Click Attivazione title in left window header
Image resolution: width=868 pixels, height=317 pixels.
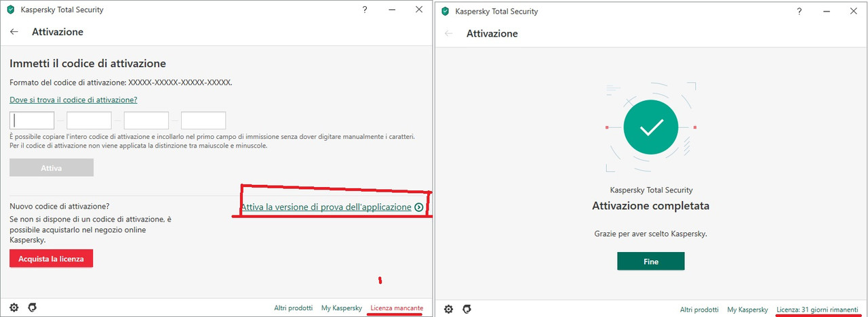pos(58,32)
